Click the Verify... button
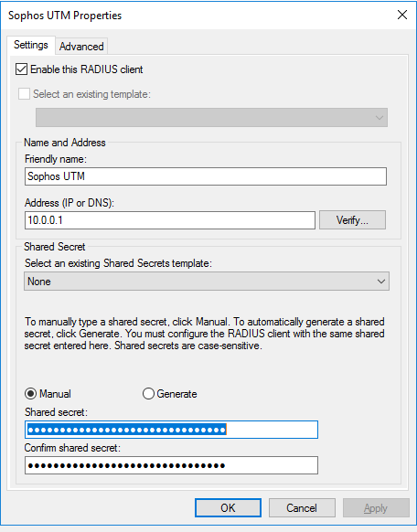 click(352, 220)
